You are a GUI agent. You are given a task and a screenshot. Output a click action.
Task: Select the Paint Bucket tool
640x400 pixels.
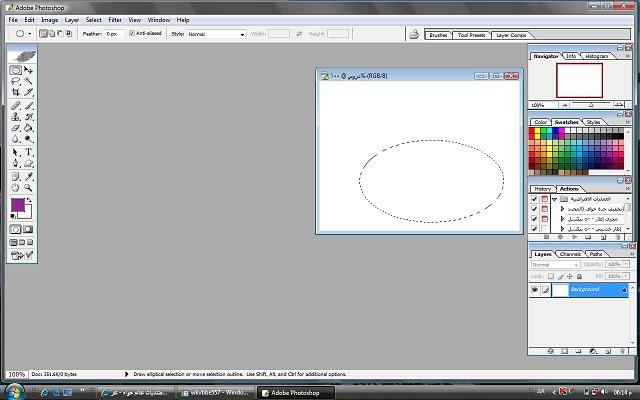click(29, 128)
